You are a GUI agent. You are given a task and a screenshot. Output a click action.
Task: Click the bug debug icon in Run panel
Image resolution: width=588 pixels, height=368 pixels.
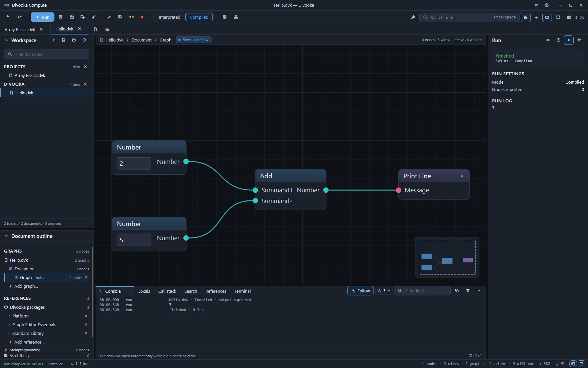coord(579,40)
